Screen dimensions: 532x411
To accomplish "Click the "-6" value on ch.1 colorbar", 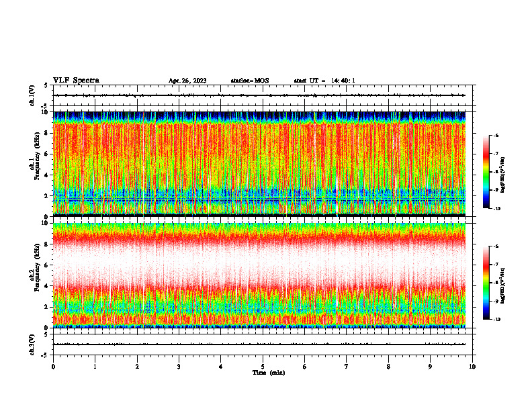I will click(x=496, y=135).
